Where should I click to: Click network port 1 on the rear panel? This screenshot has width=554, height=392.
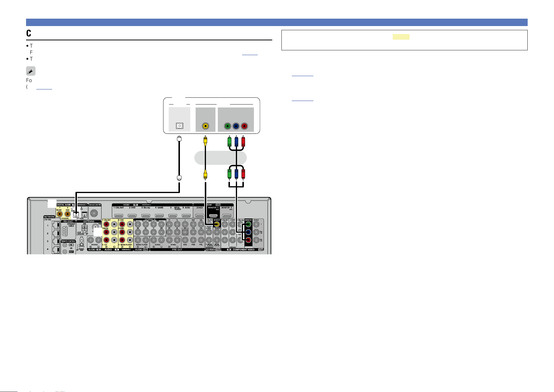pos(55,225)
